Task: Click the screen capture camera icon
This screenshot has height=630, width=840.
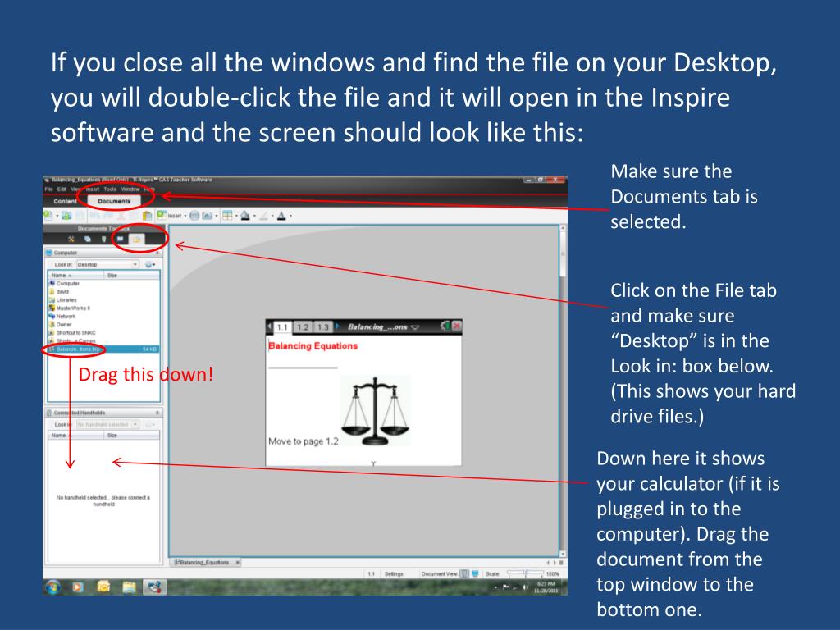Action: click(x=208, y=216)
